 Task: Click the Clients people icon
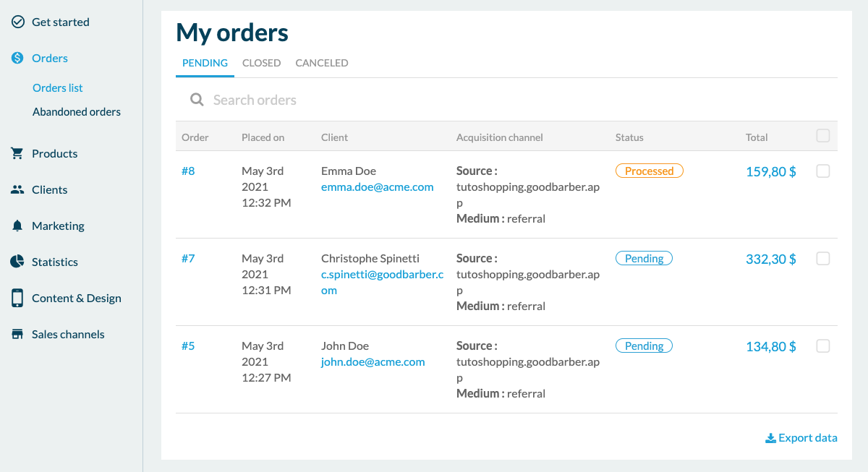point(17,189)
